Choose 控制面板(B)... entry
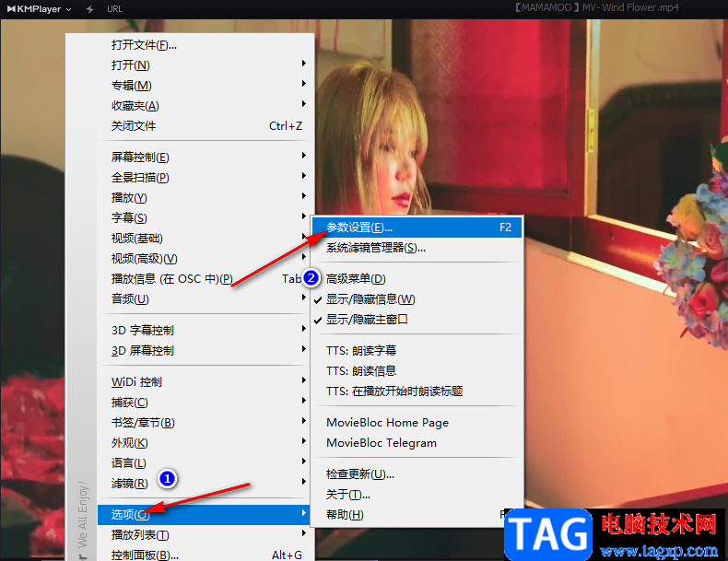 point(205,555)
